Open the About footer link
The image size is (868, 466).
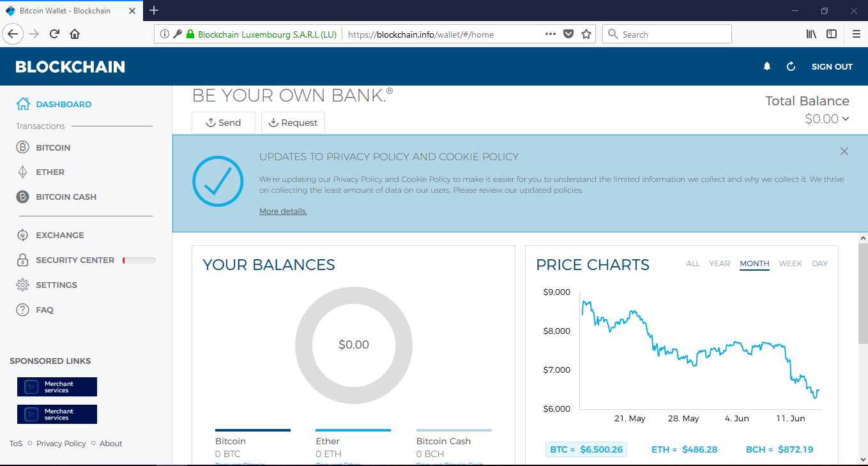click(110, 444)
